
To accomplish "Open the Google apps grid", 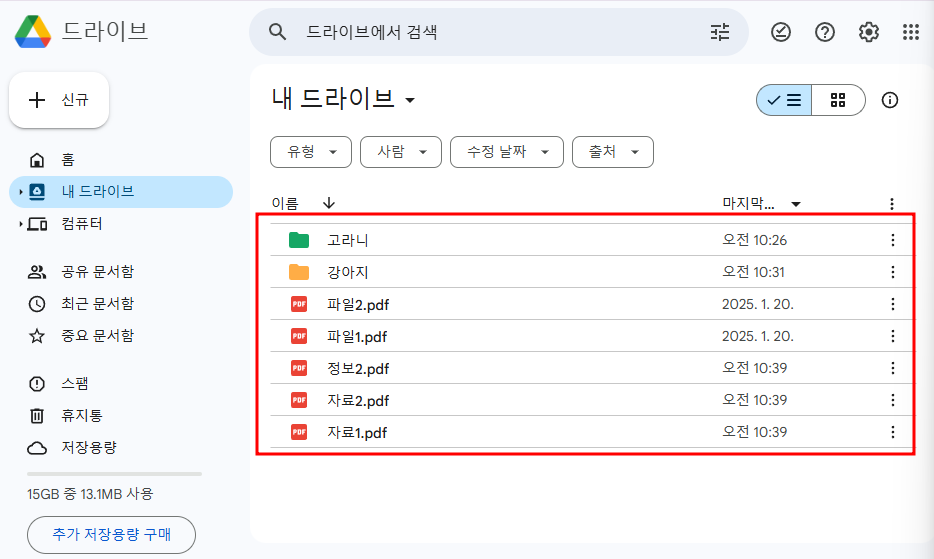I will pyautogui.click(x=911, y=32).
